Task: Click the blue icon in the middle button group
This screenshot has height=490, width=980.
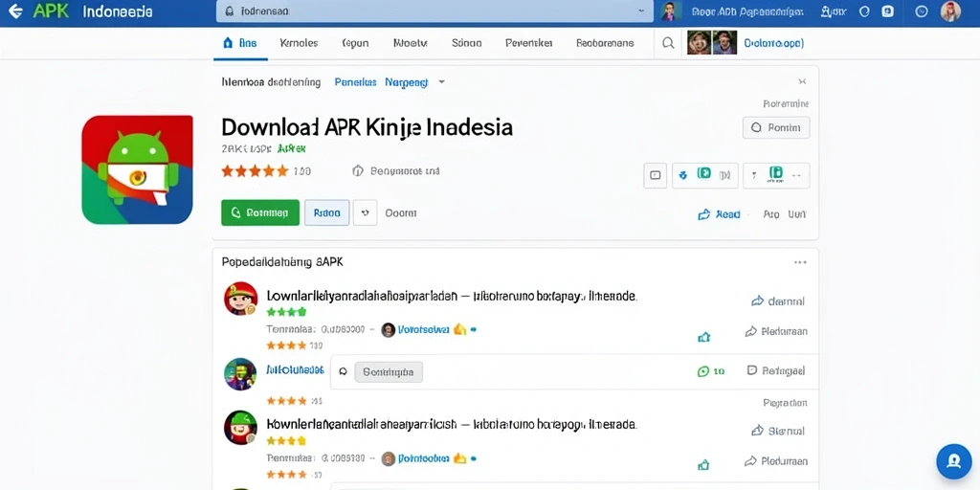Action: point(683,176)
